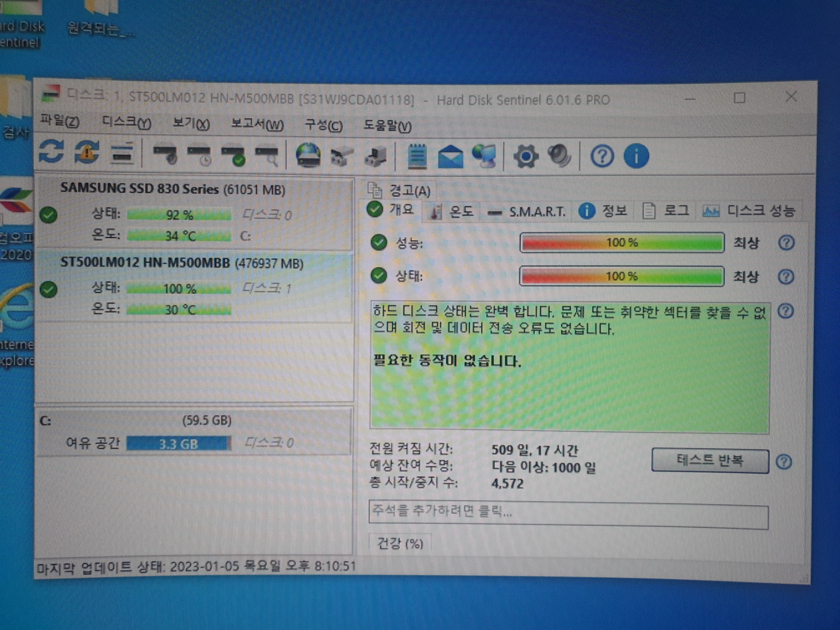840x630 pixels.
Task: Click the help question mark toolbar icon
Action: [x=602, y=156]
